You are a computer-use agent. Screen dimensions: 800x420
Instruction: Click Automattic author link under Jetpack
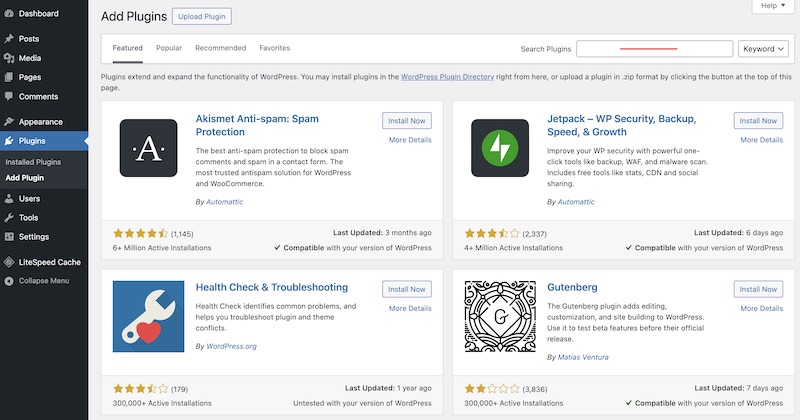[x=576, y=202]
